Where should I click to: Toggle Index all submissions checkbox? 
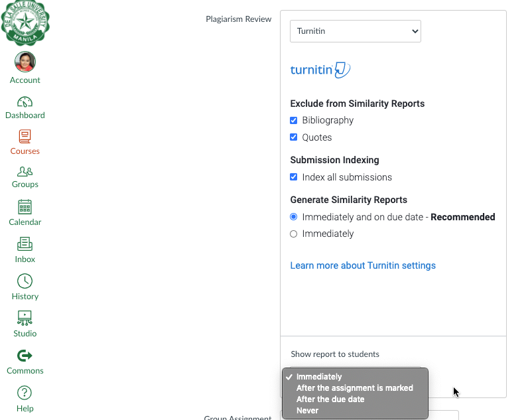coord(294,177)
